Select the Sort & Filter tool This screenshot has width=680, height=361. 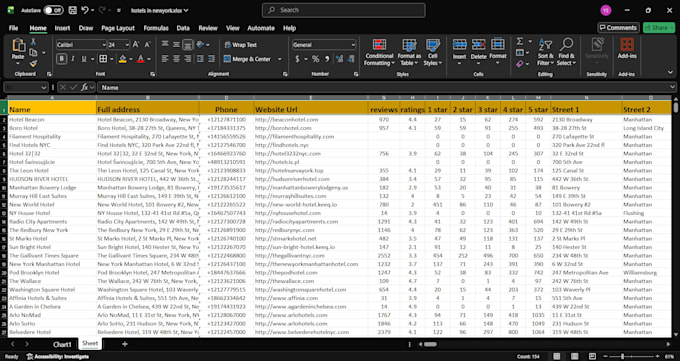pyautogui.click(x=545, y=52)
